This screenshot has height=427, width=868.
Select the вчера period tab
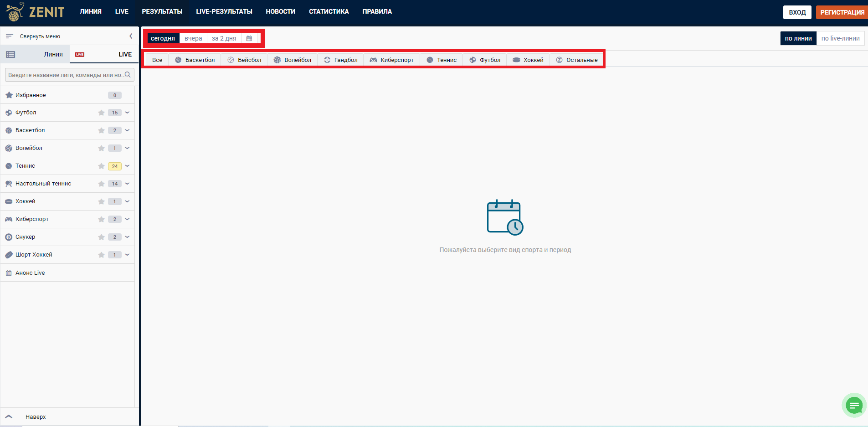[x=193, y=38]
